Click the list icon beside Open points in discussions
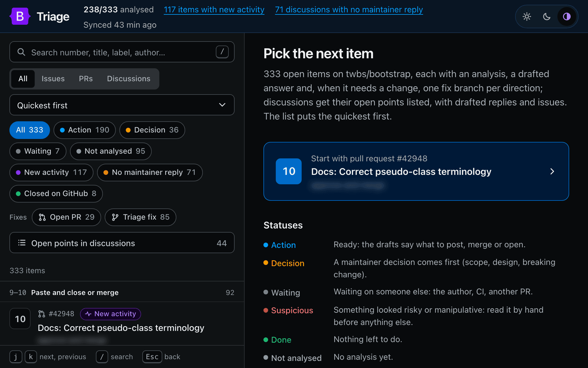This screenshot has width=588, height=368. (x=22, y=243)
